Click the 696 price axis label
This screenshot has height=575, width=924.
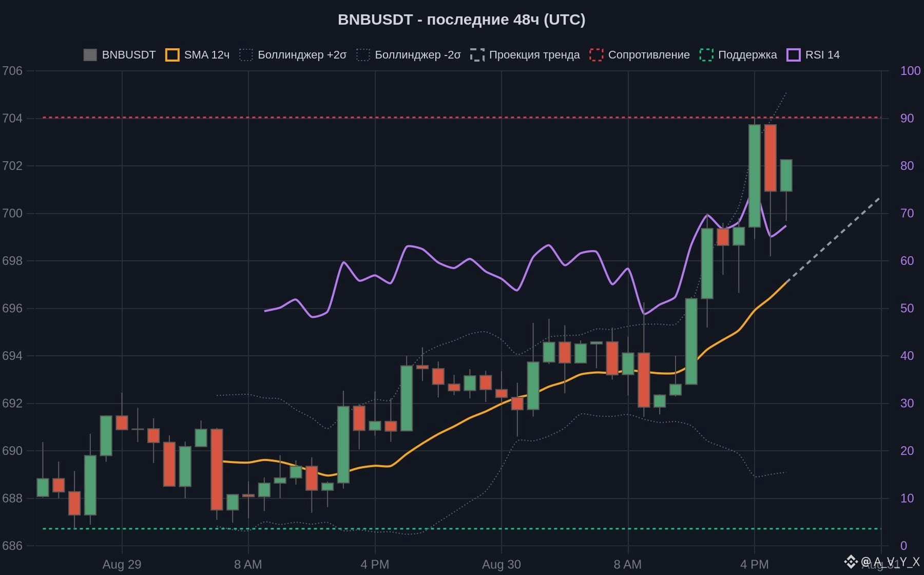pyautogui.click(x=12, y=309)
